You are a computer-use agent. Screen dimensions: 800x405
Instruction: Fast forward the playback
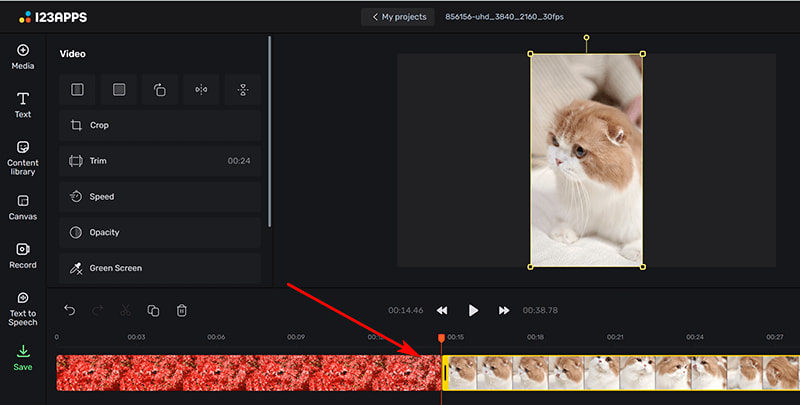[x=504, y=310]
